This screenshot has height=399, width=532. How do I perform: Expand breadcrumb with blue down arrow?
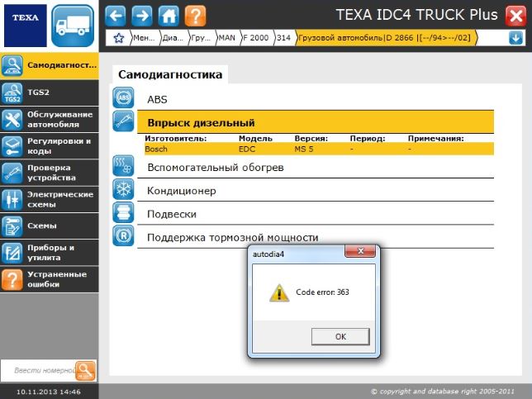coord(515,38)
